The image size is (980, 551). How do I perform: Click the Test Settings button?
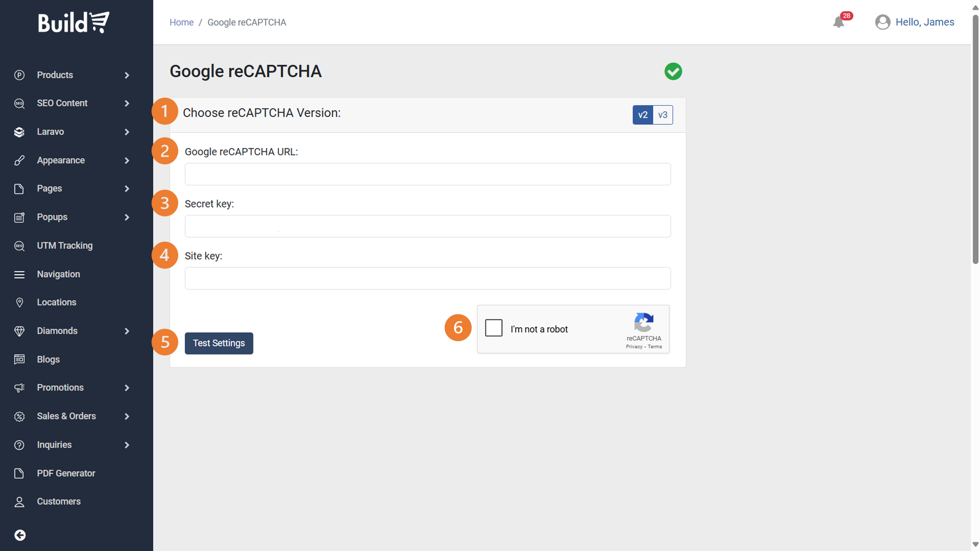[219, 343]
